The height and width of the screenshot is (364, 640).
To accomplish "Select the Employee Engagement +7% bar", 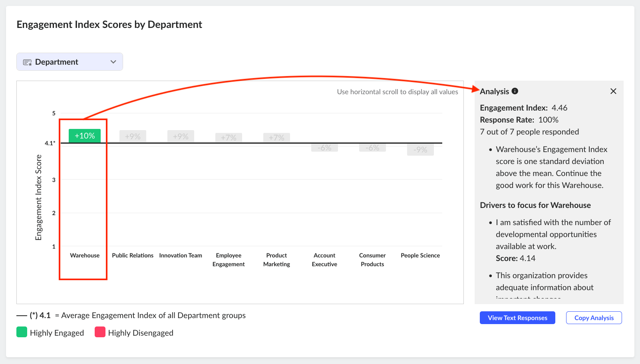I will (229, 138).
